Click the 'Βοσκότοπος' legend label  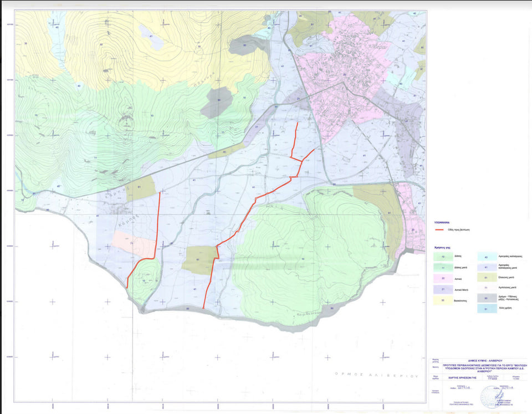point(461,300)
